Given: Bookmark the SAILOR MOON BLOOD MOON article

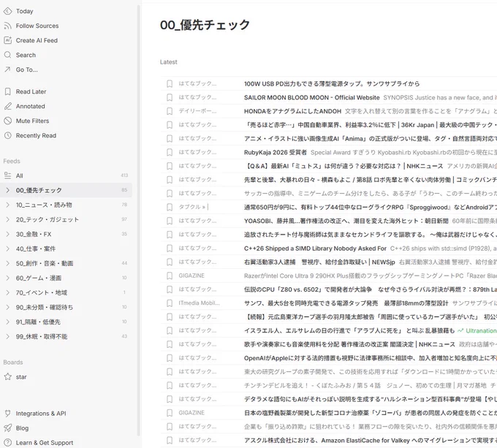Looking at the screenshot, I should point(170,97).
